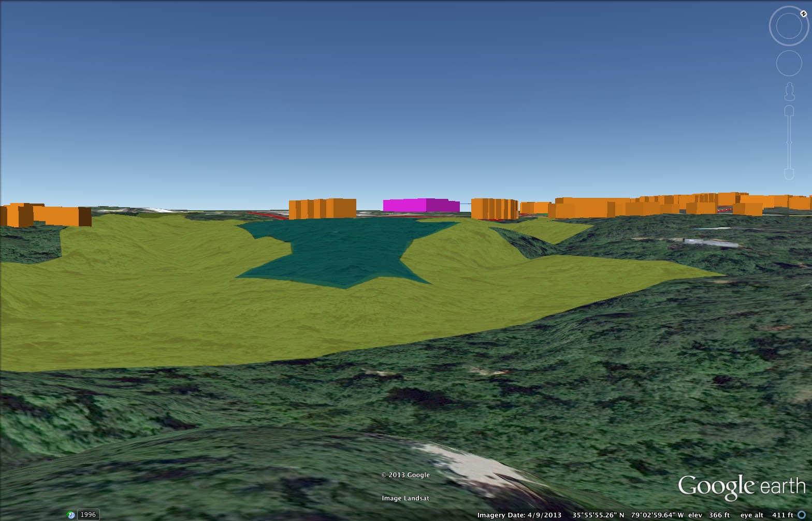Click the Google Earth logo

point(741,487)
